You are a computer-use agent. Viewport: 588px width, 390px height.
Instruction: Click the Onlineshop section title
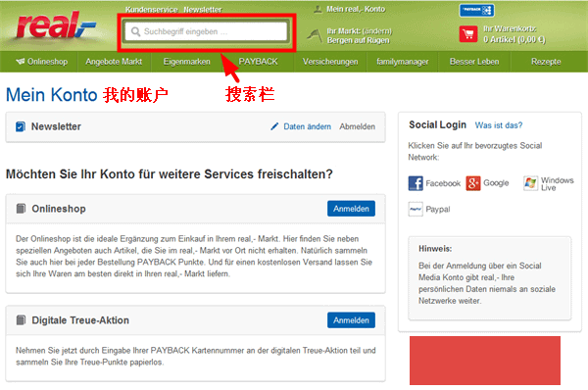click(x=59, y=209)
